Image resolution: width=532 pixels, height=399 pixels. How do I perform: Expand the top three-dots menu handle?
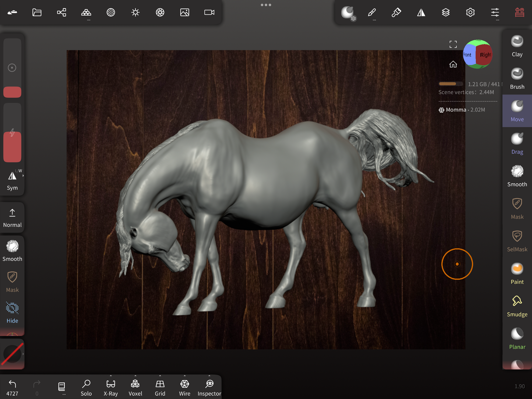(266, 5)
